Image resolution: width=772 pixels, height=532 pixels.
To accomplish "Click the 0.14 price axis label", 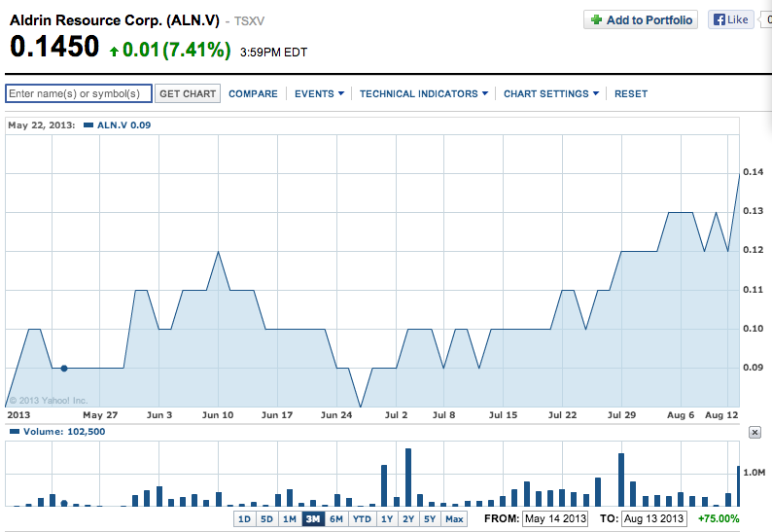I will (754, 172).
